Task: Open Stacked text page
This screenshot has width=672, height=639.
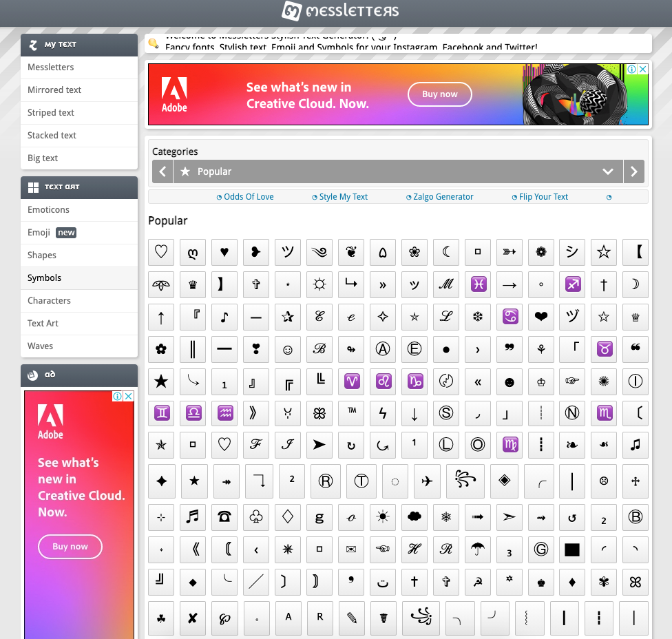Action: tap(79, 136)
